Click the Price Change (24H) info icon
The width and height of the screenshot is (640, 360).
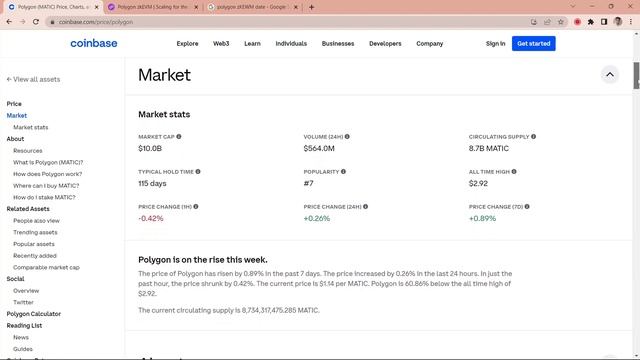tap(366, 207)
